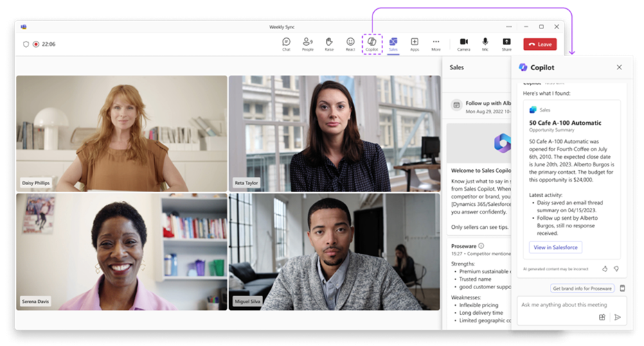This screenshot has height=346, width=644.
Task: Click the recording indicator icon
Action: 36,44
